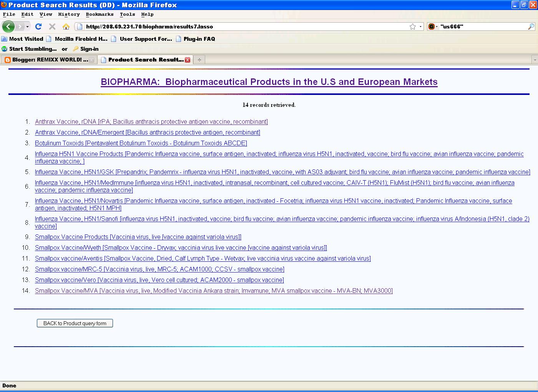This screenshot has height=392, width=538.
Task: Open Smallpox vaccine/Vero link
Action: 159,280
